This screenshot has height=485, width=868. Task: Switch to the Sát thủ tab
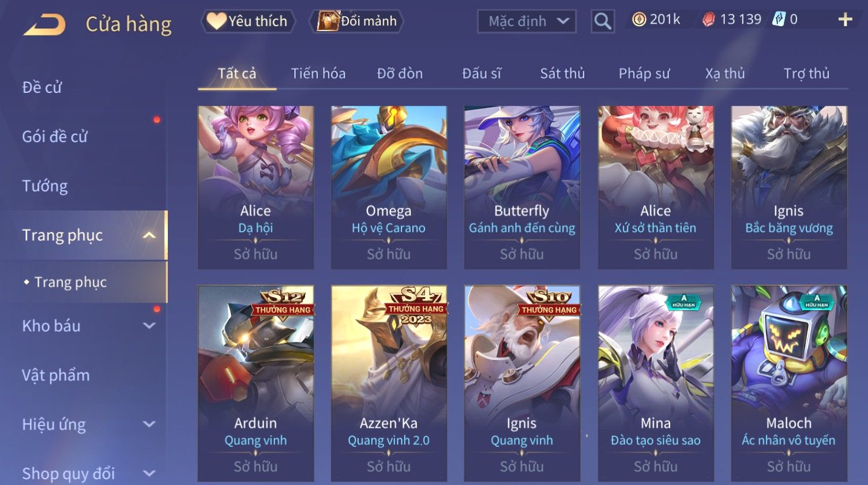click(562, 73)
